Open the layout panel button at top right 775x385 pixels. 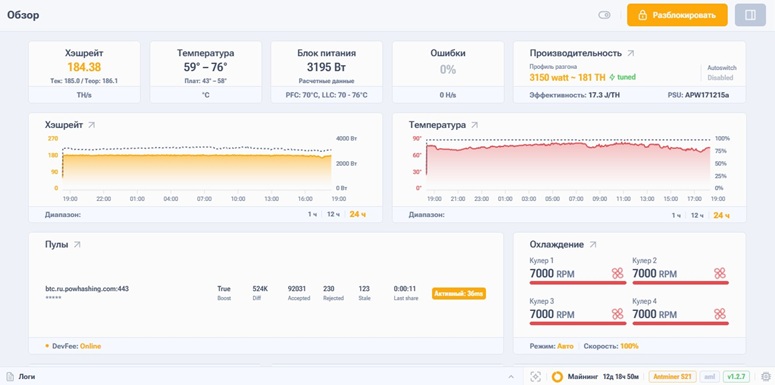[x=750, y=15]
